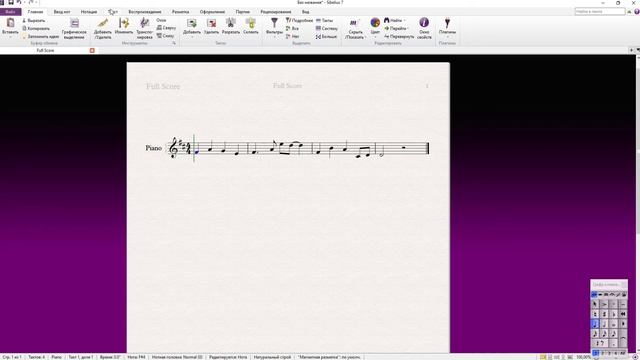Select half note value on the keypad

[604, 324]
